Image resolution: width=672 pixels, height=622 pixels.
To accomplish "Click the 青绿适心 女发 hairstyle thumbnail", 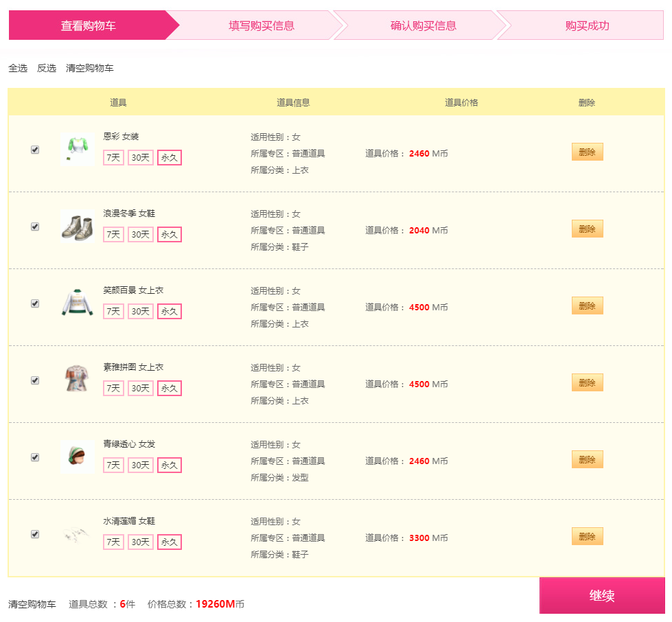I will tap(77, 457).
